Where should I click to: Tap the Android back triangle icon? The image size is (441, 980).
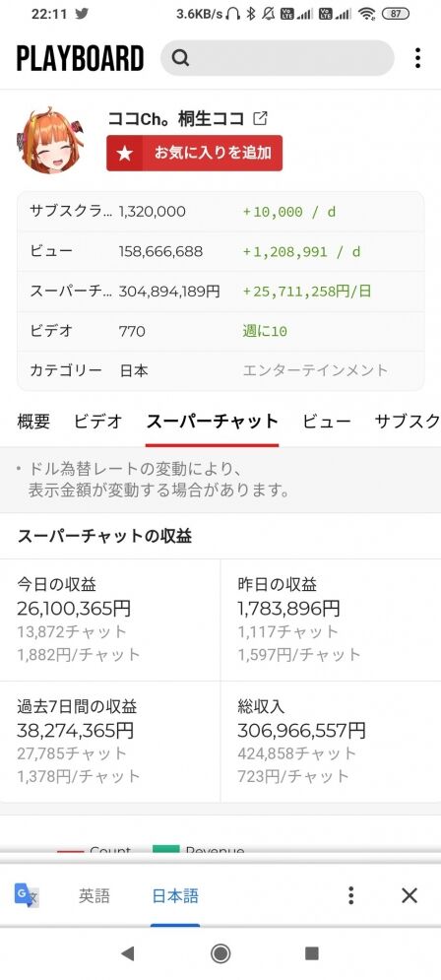point(127,953)
